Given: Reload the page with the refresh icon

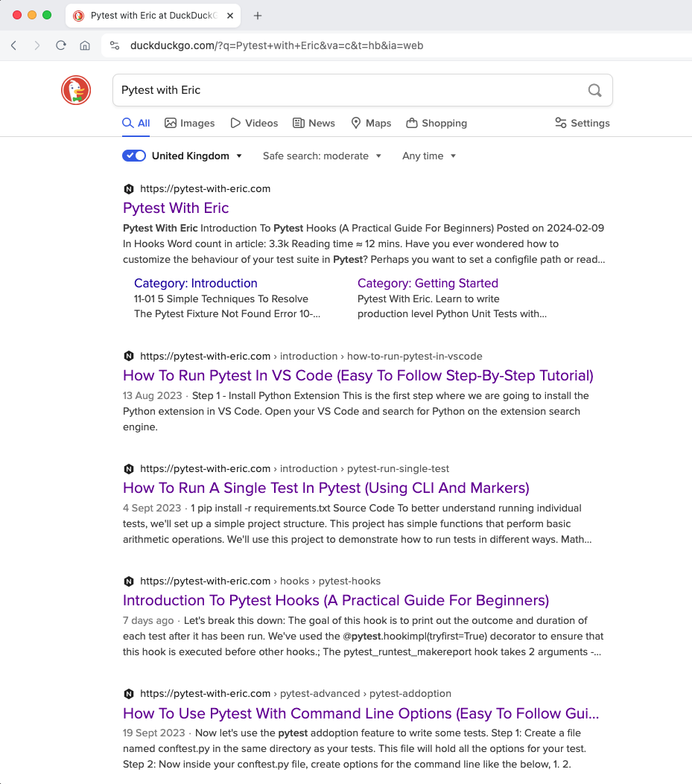Looking at the screenshot, I should pyautogui.click(x=61, y=45).
